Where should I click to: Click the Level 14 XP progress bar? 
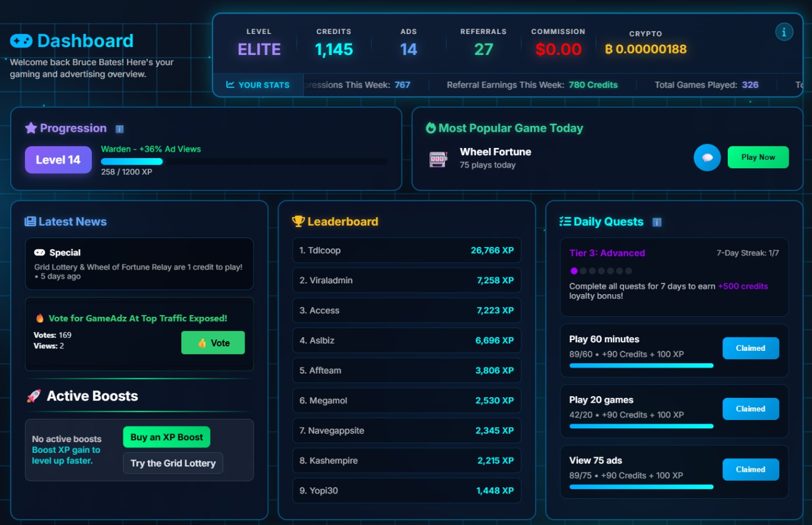tap(244, 162)
